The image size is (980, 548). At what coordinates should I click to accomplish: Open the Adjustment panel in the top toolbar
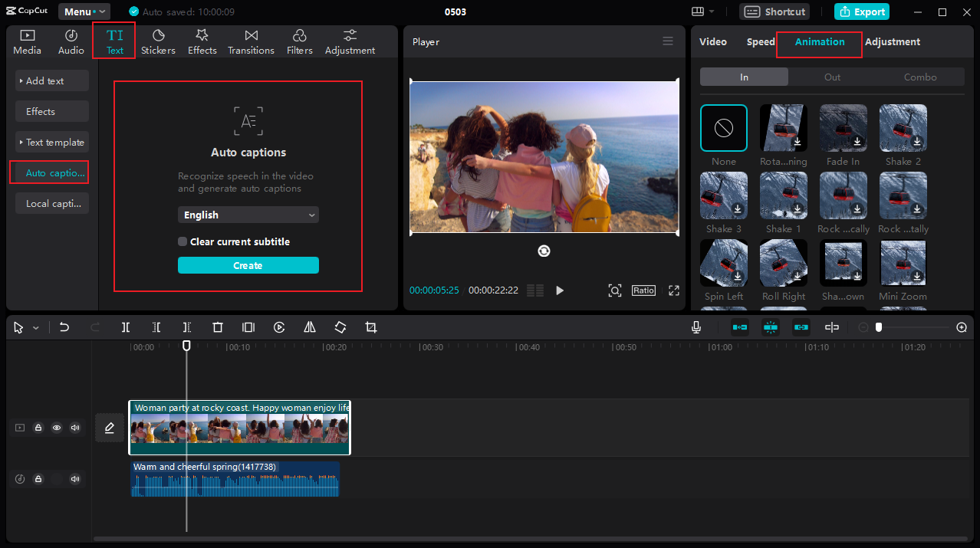tap(350, 41)
